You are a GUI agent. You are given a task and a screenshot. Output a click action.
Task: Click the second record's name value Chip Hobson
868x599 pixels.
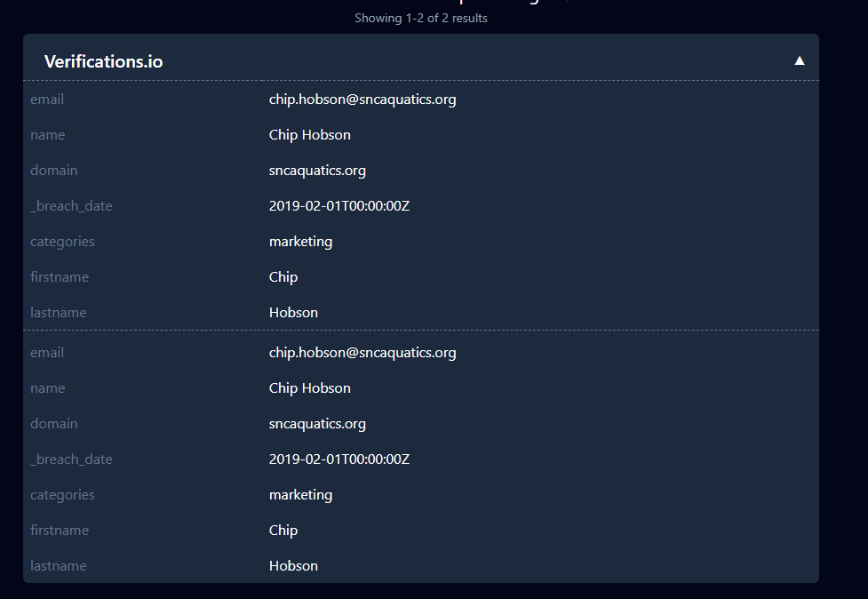coord(310,388)
